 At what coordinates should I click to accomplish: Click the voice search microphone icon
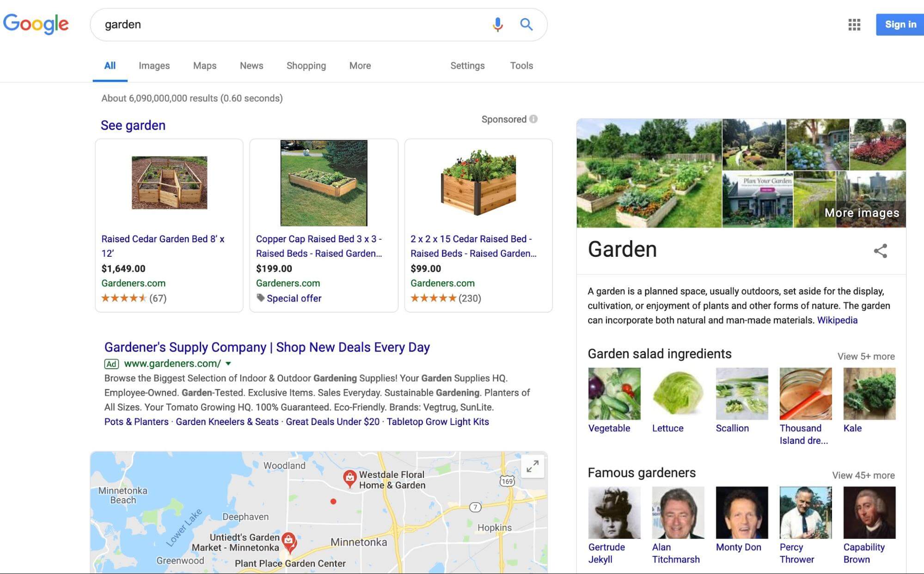[497, 24]
